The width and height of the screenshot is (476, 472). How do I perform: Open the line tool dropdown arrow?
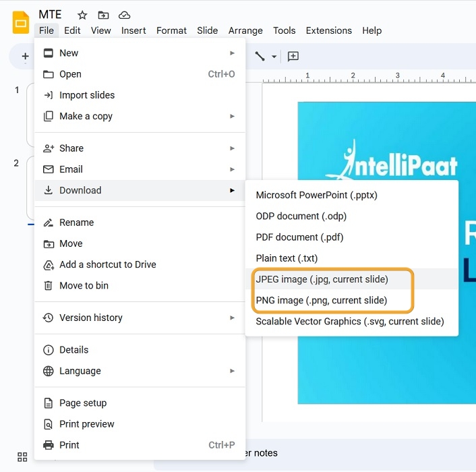pyautogui.click(x=274, y=57)
